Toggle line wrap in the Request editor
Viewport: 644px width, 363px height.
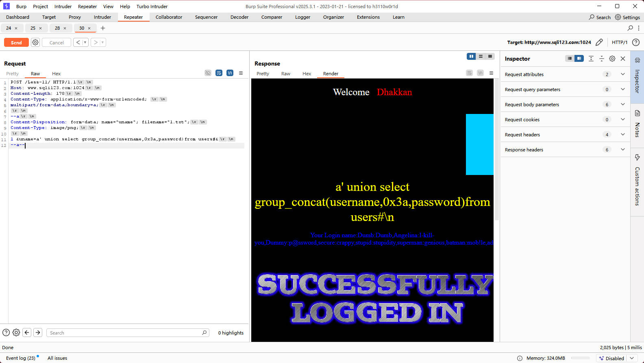(x=219, y=73)
